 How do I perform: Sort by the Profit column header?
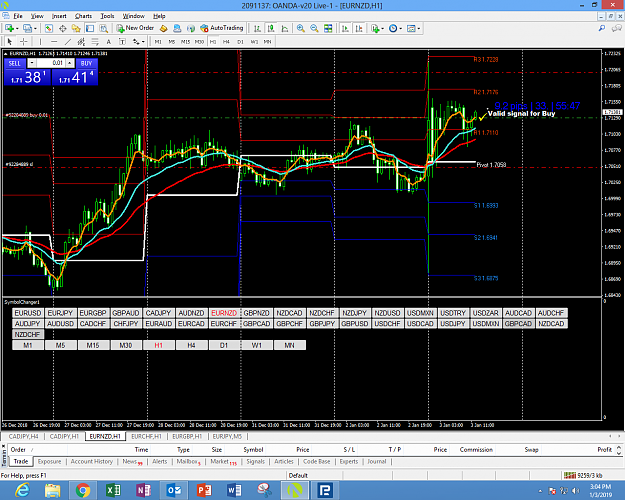pyautogui.click(x=604, y=449)
